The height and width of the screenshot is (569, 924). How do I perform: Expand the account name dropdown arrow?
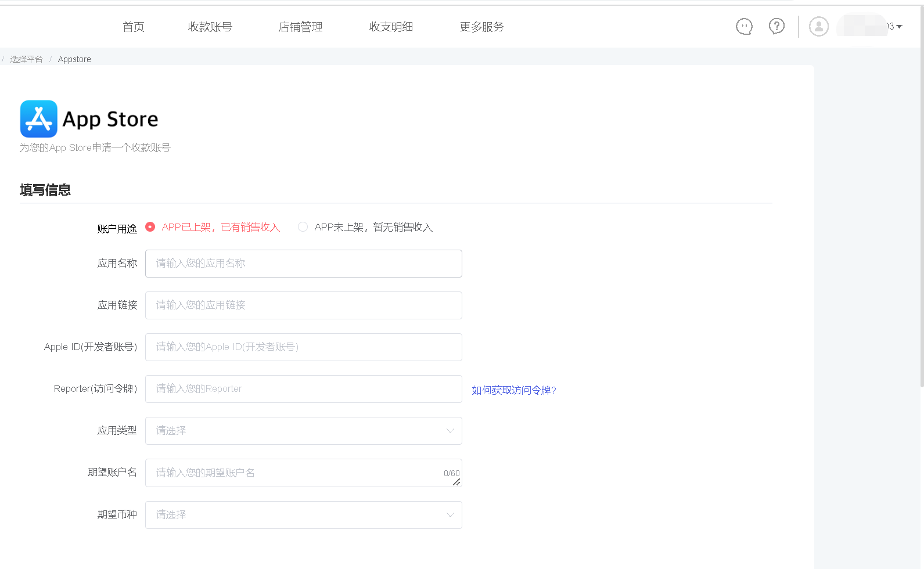pos(900,27)
